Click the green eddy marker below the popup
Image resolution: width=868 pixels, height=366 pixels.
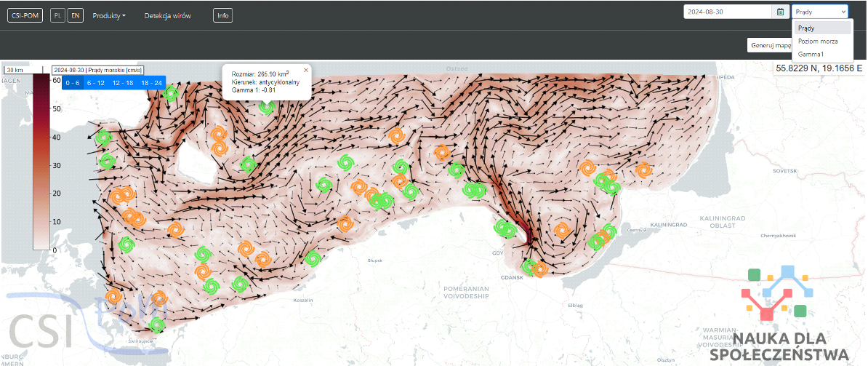click(x=267, y=108)
